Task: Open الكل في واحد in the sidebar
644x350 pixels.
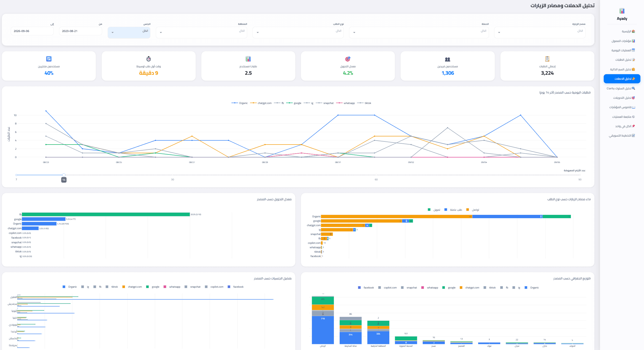Action: 622,126
